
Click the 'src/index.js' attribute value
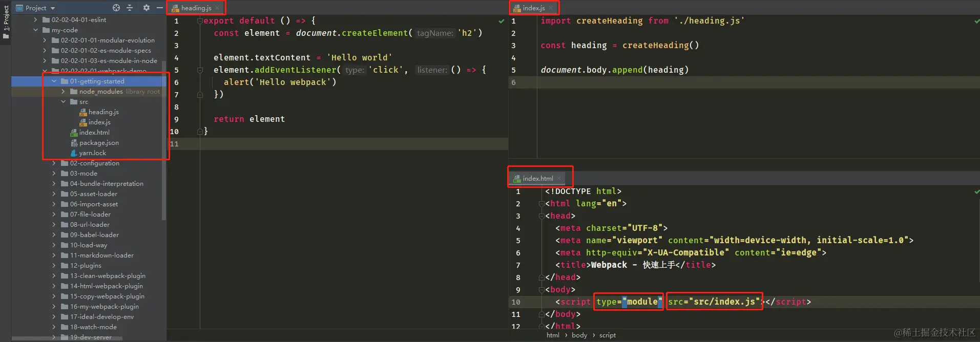[x=724, y=302]
